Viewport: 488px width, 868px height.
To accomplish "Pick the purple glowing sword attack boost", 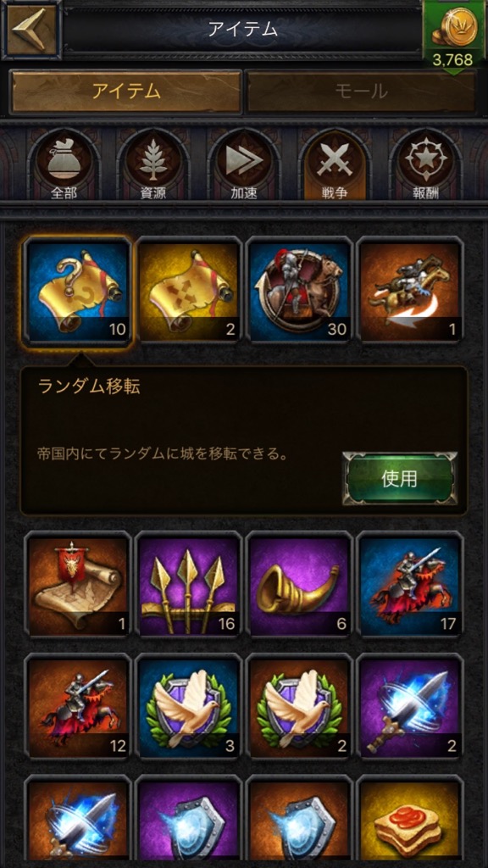I will point(410,707).
